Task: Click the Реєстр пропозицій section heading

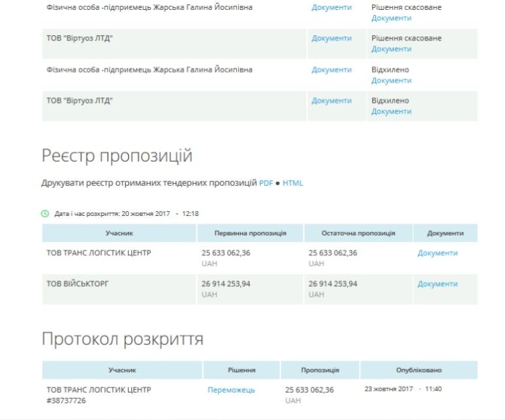Action: point(117,156)
